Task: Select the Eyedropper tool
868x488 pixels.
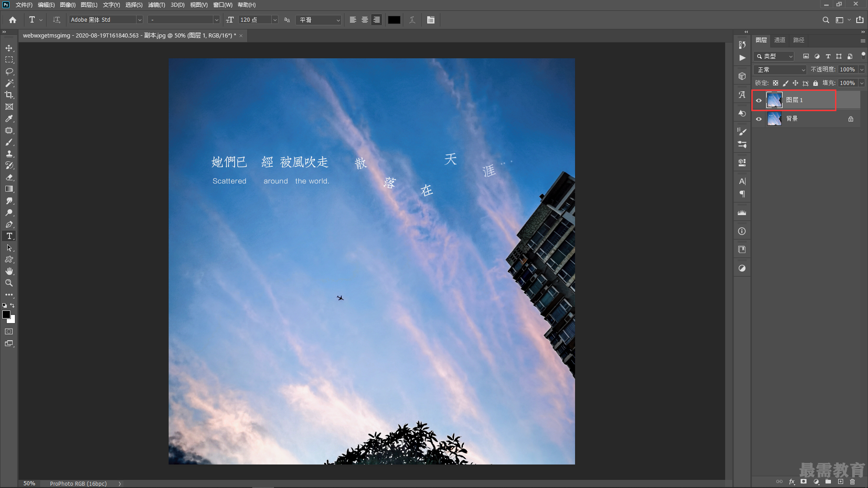Action: pyautogui.click(x=9, y=118)
